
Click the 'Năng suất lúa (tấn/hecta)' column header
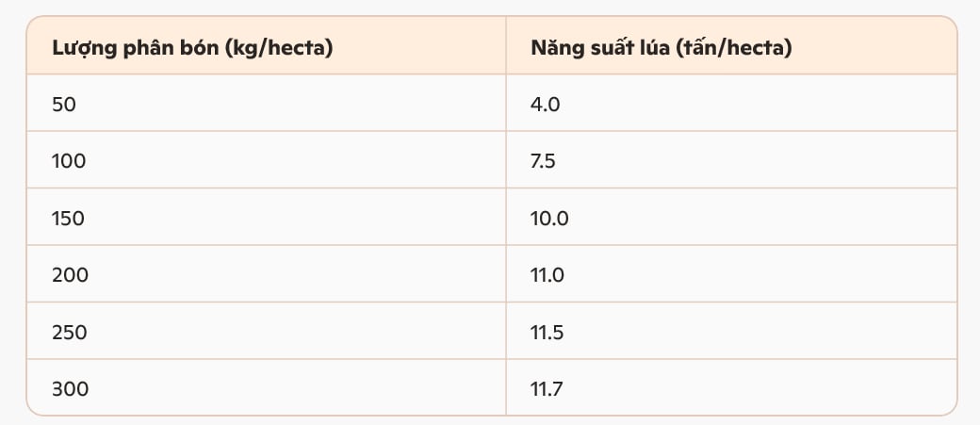point(731,45)
